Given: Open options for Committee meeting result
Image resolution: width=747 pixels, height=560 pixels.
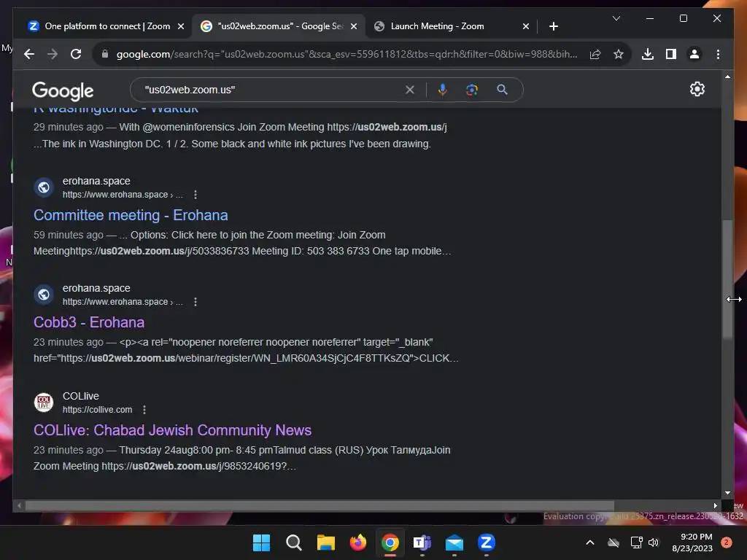Looking at the screenshot, I should click(196, 195).
